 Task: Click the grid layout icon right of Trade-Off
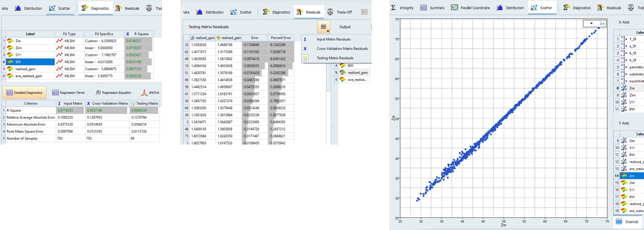[x=364, y=12]
